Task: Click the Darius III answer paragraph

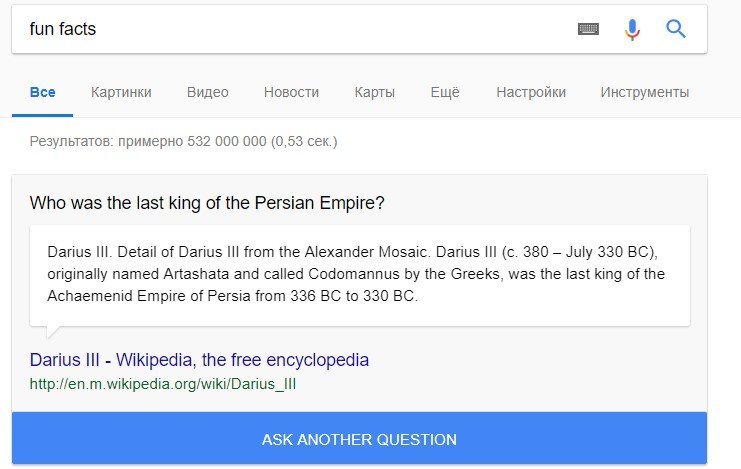Action: [x=356, y=272]
